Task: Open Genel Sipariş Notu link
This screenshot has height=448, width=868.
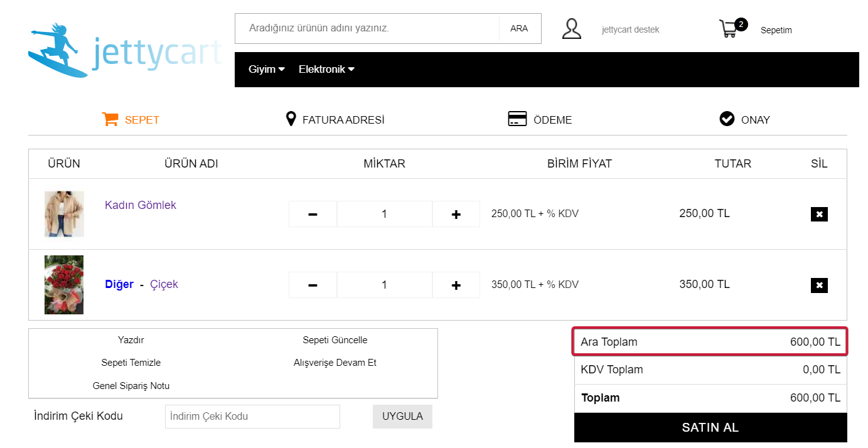Action: click(131, 386)
